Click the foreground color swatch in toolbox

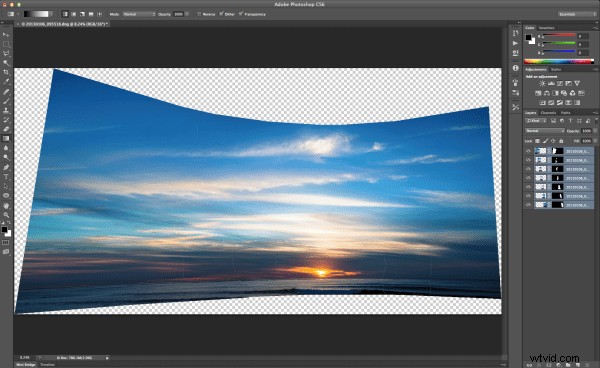[x=4, y=230]
